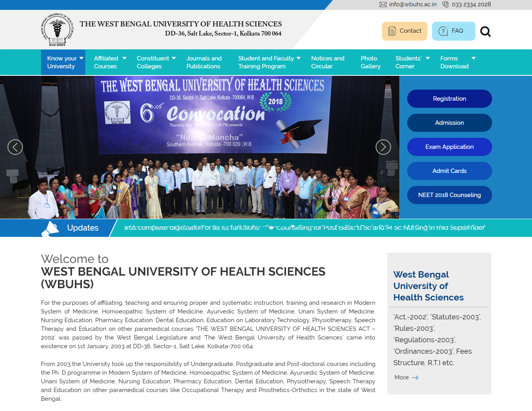Click the Registration button
The width and height of the screenshot is (532, 411).
point(449,99)
